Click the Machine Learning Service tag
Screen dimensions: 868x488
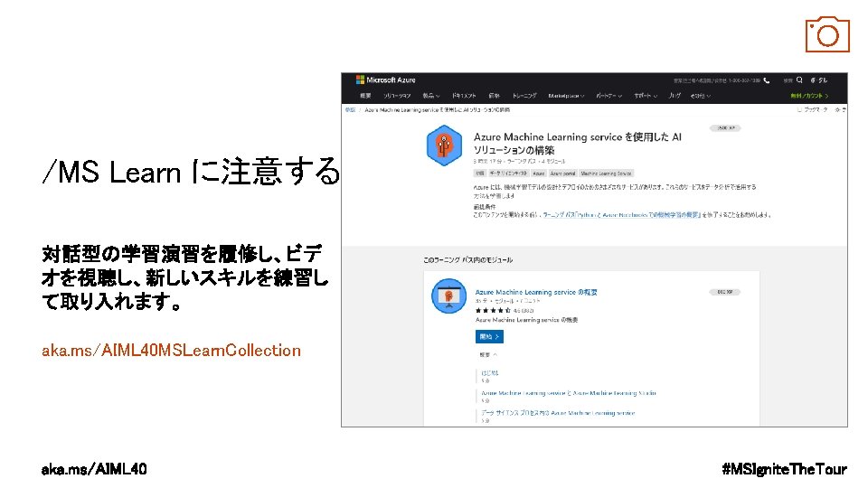[x=606, y=174]
